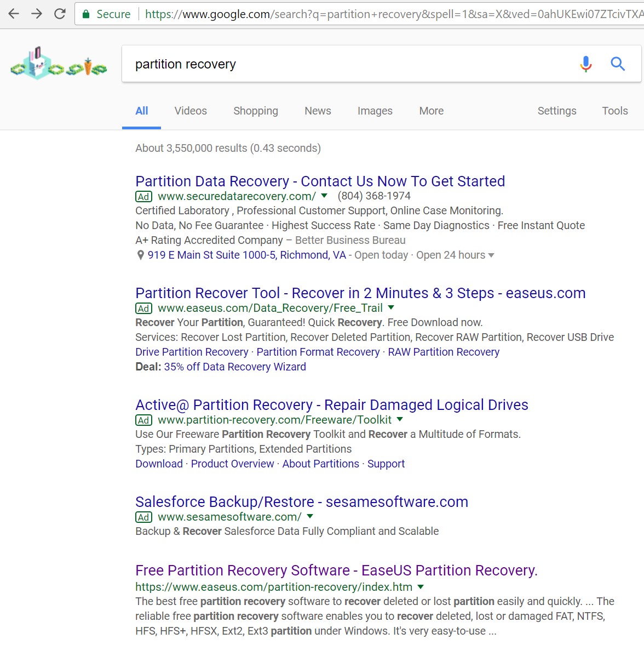Open the Google doodle logo
The image size is (644, 656).
pyautogui.click(x=59, y=64)
